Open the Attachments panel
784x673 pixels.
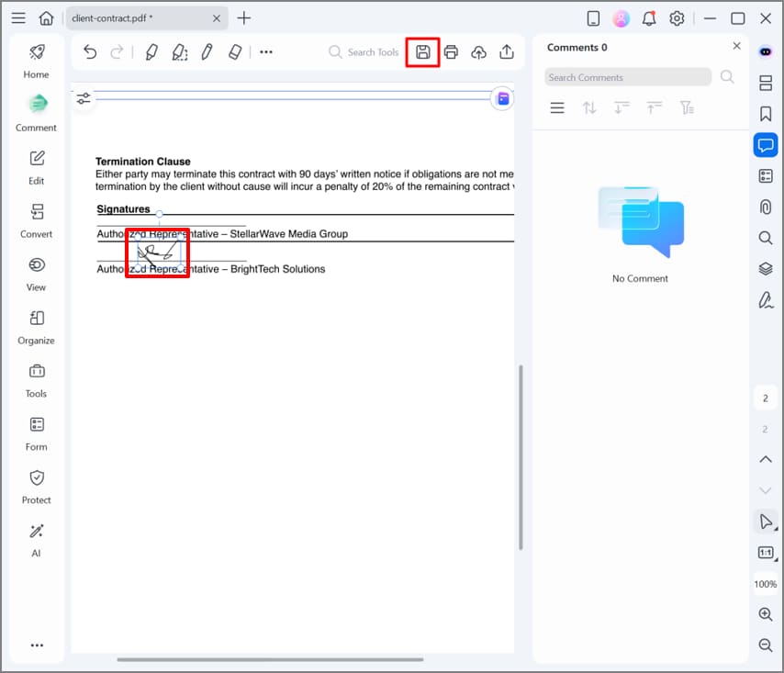(766, 207)
